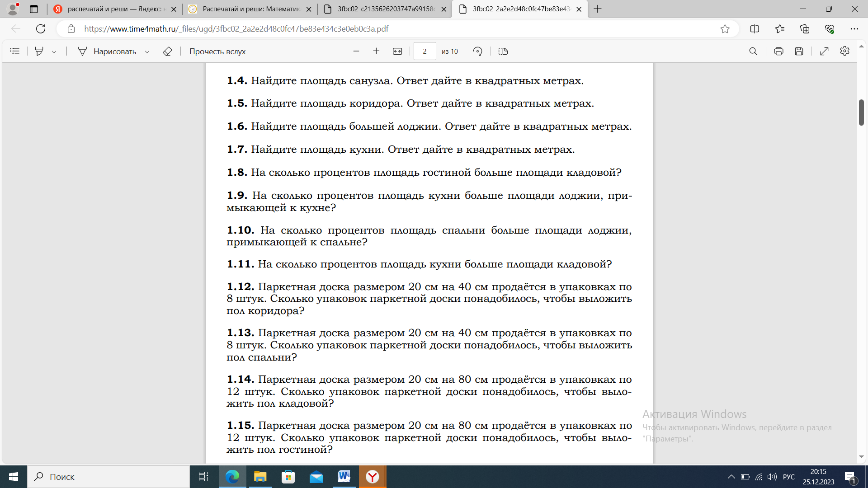Activate the Нарисовать draw tool
The image size is (868, 488).
pos(107,51)
